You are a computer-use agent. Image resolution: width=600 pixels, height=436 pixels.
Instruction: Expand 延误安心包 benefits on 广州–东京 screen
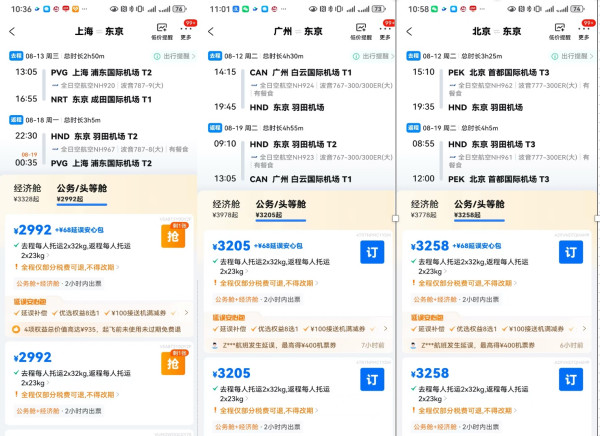click(x=385, y=329)
